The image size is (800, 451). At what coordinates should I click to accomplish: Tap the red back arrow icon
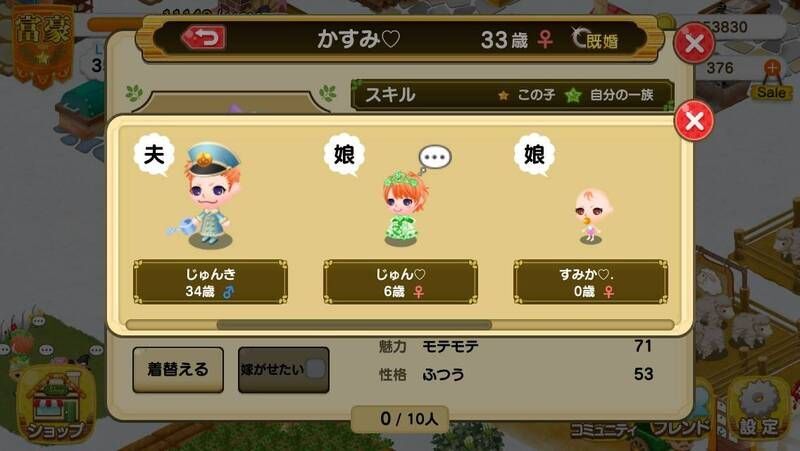[x=204, y=38]
